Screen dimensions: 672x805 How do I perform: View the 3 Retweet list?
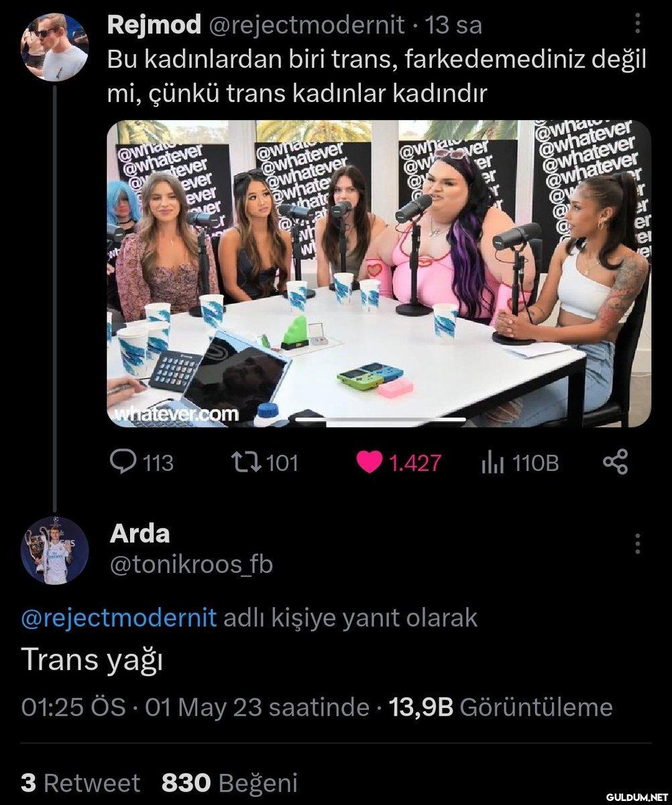click(x=80, y=783)
